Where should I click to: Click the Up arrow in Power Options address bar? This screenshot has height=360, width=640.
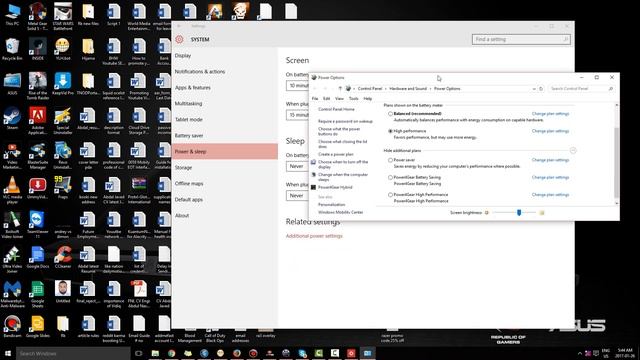coord(340,89)
